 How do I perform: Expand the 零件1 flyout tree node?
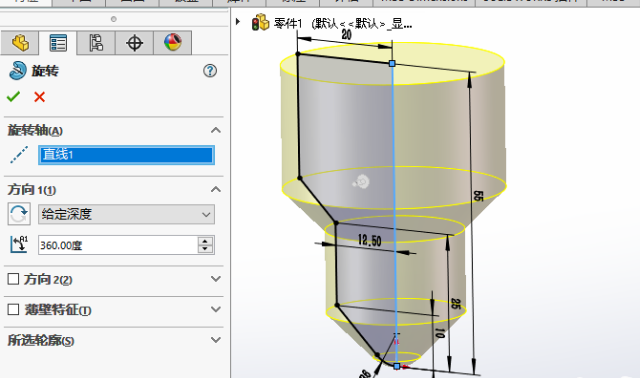point(238,21)
